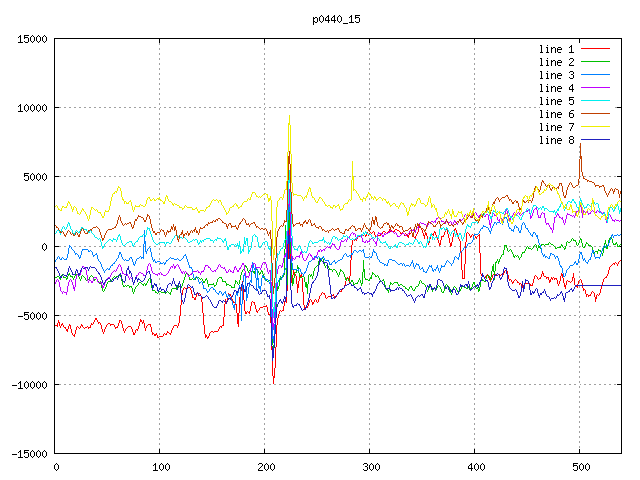
Task: Select the line 5 legend label
Action: tap(556, 101)
